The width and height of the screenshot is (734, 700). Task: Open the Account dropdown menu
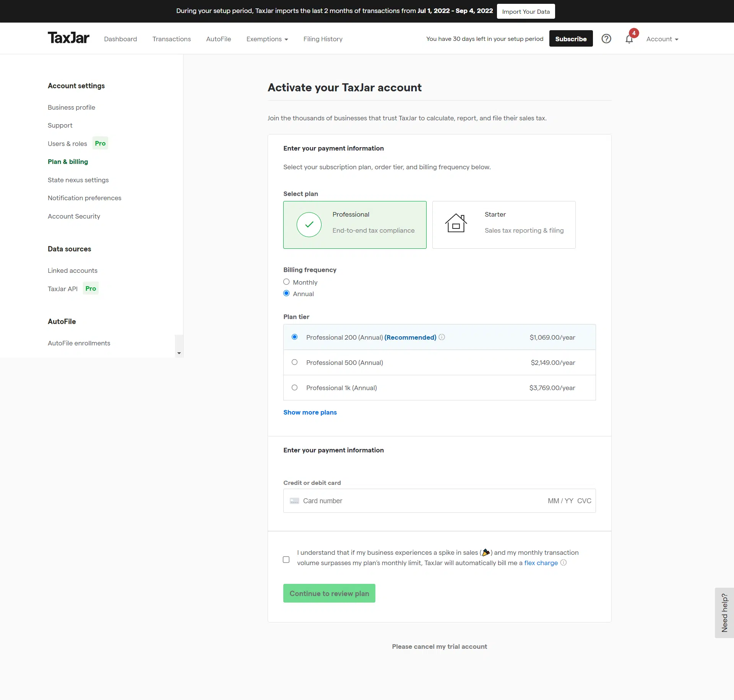(x=662, y=39)
